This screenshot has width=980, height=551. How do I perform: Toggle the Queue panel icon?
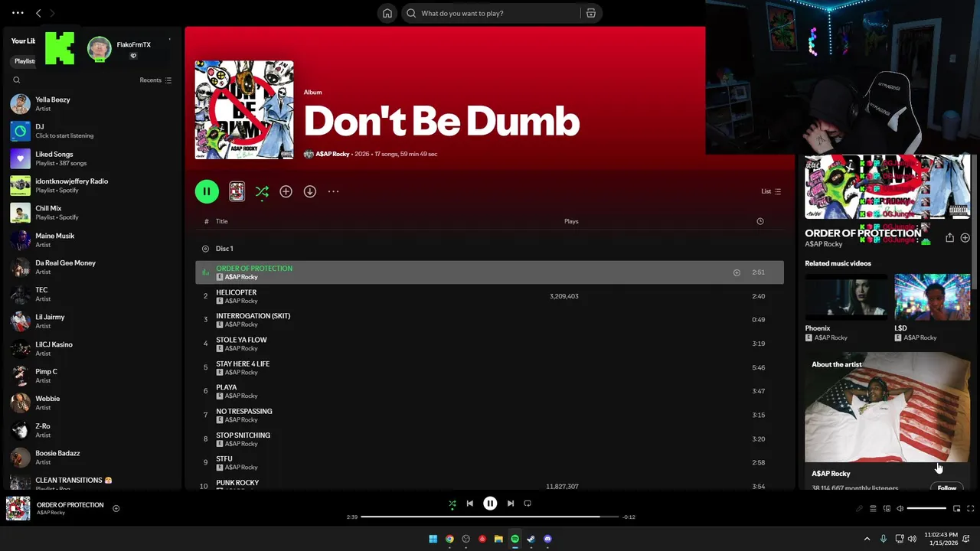coord(873,508)
